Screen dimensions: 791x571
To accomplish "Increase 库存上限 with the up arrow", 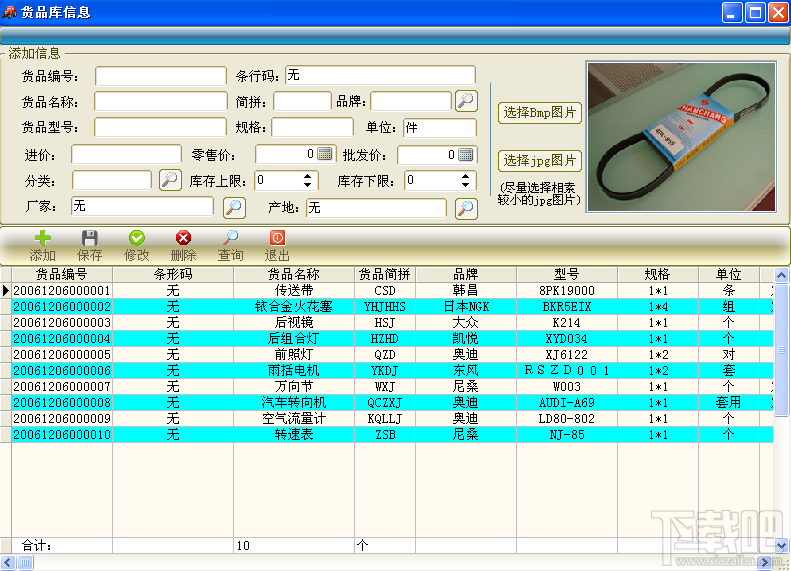I will (307, 176).
